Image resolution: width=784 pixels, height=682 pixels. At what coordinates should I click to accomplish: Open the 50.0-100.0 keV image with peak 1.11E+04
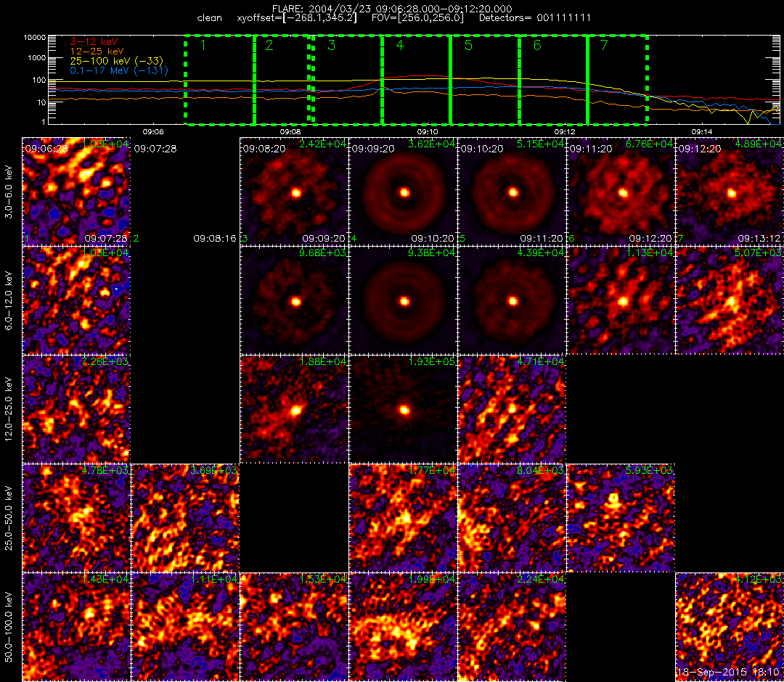[x=185, y=627]
